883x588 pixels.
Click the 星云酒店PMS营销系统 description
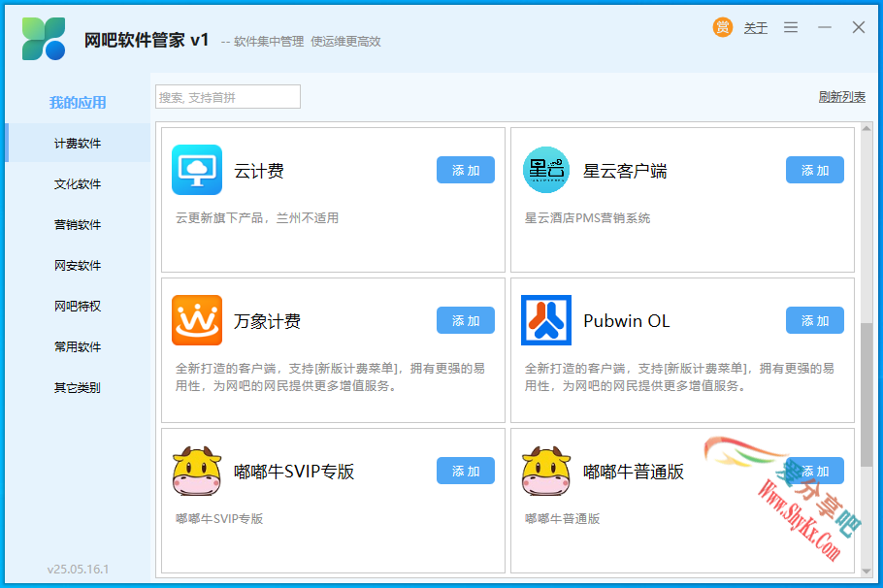(x=587, y=218)
